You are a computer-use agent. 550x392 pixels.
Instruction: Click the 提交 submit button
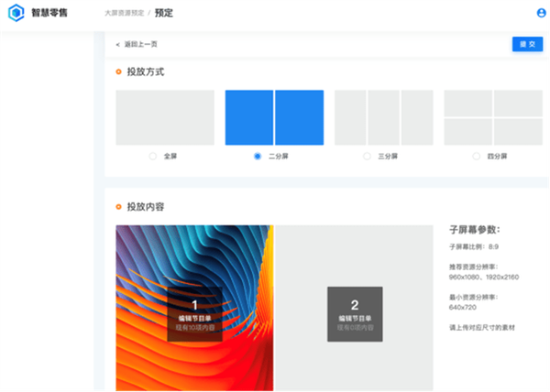pos(528,44)
